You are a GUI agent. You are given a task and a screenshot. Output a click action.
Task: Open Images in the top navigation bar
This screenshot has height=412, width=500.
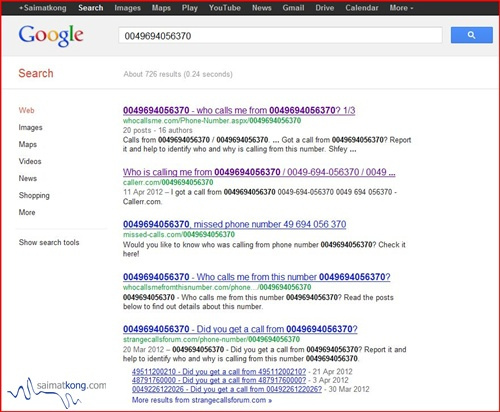coord(127,8)
